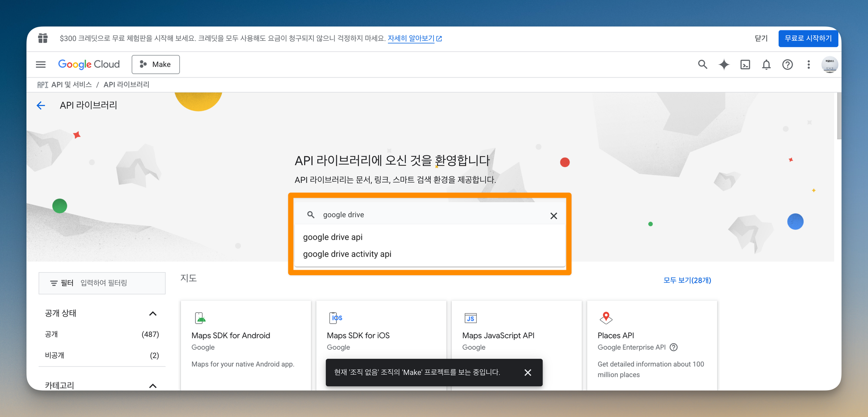Open the Maps JavaScript API card
868x417 pixels.
click(x=517, y=345)
